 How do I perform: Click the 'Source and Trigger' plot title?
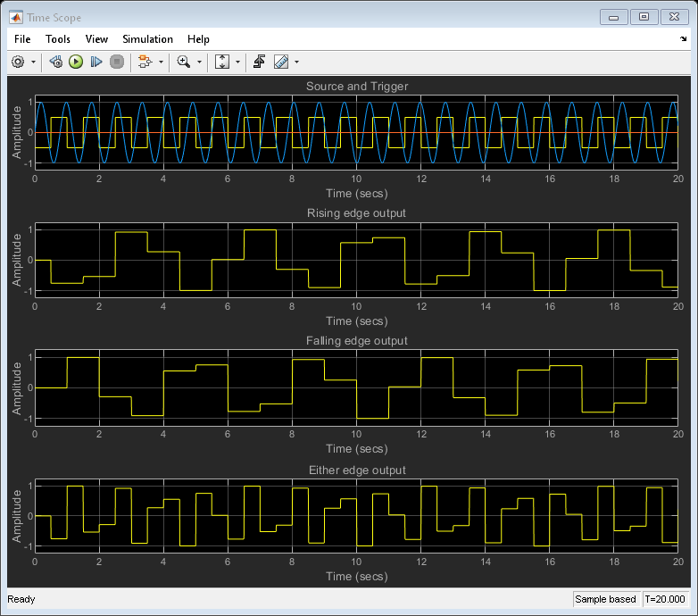357,87
